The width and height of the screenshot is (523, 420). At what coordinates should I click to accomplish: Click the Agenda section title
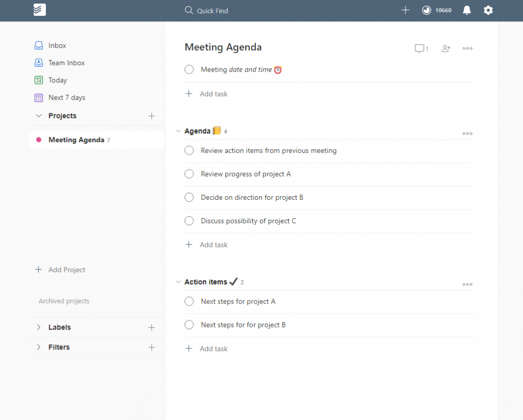pyautogui.click(x=198, y=131)
